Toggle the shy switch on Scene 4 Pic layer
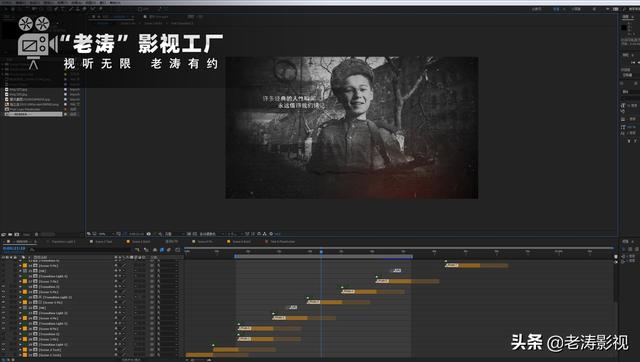 [x=116, y=318]
